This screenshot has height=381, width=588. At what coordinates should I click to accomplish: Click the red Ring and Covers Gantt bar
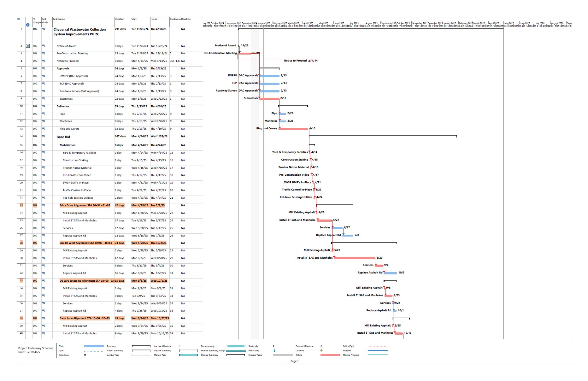coord(293,129)
